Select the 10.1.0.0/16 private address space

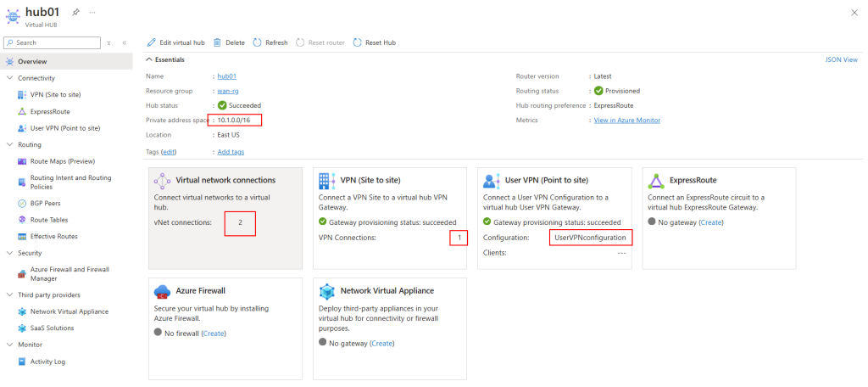click(236, 121)
